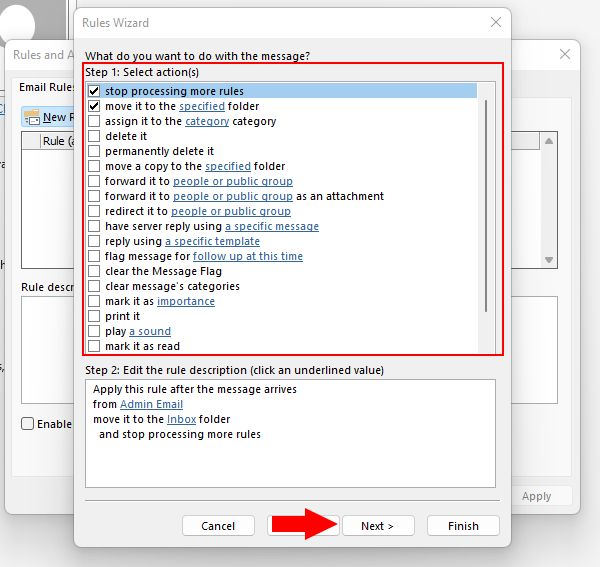Enable the mark it as read checkbox
This screenshot has height=567, width=600.
click(x=94, y=346)
